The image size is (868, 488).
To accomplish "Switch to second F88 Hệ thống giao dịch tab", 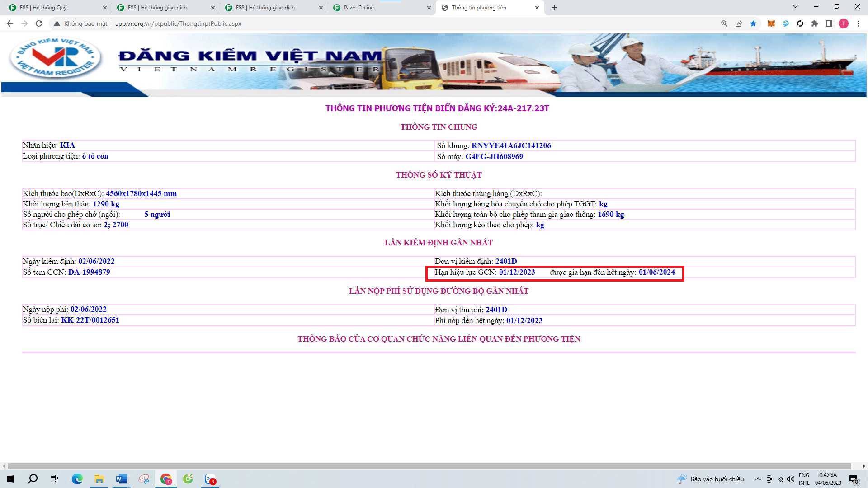I will click(274, 8).
